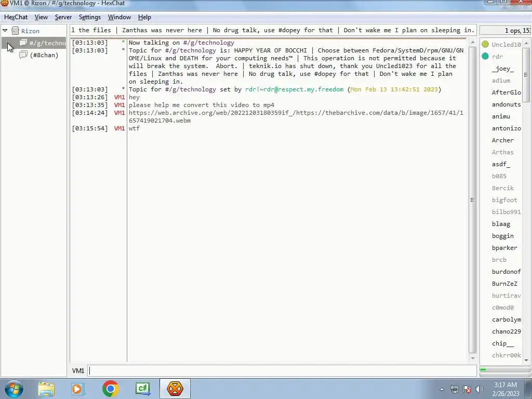Click the green status dot for rdr
The image size is (532, 399).
[x=485, y=56]
